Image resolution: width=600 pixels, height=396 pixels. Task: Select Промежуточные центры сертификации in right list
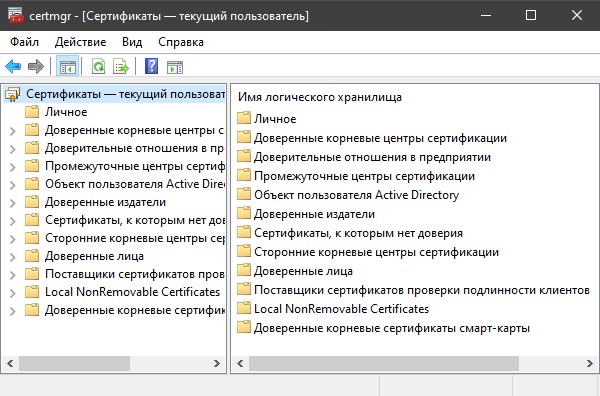click(x=364, y=176)
